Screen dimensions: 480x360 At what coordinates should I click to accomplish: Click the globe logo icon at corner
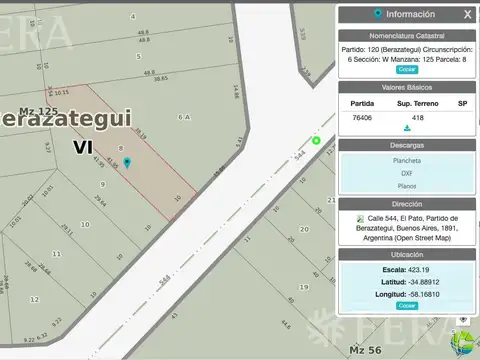(x=463, y=343)
